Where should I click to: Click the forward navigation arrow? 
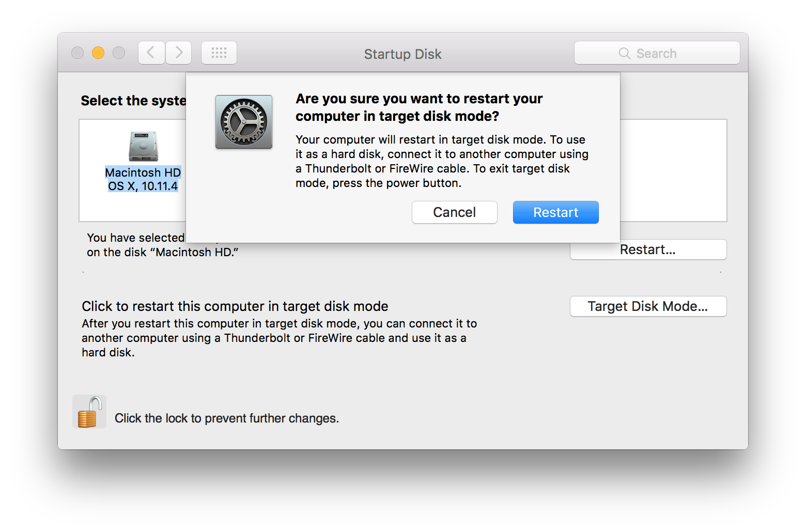[x=178, y=52]
